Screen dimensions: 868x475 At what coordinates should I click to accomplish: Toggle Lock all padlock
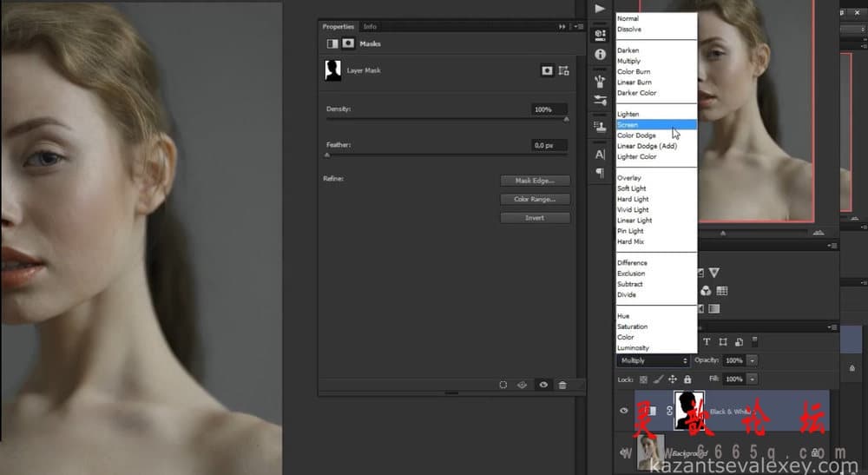tap(687, 379)
